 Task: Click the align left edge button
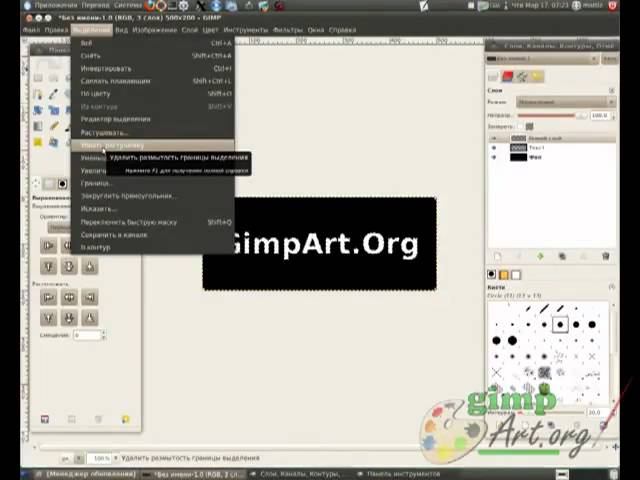coord(49,246)
